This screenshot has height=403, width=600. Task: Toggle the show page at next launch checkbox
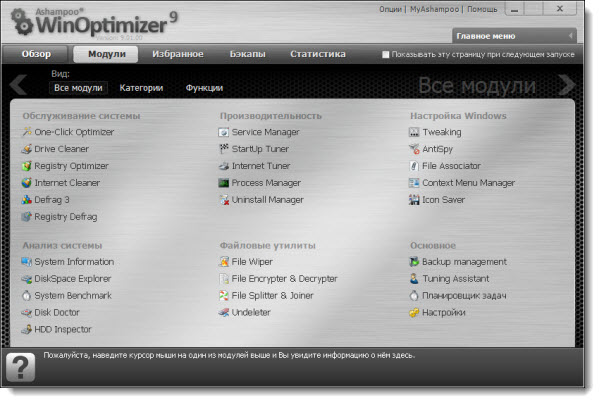coord(386,54)
